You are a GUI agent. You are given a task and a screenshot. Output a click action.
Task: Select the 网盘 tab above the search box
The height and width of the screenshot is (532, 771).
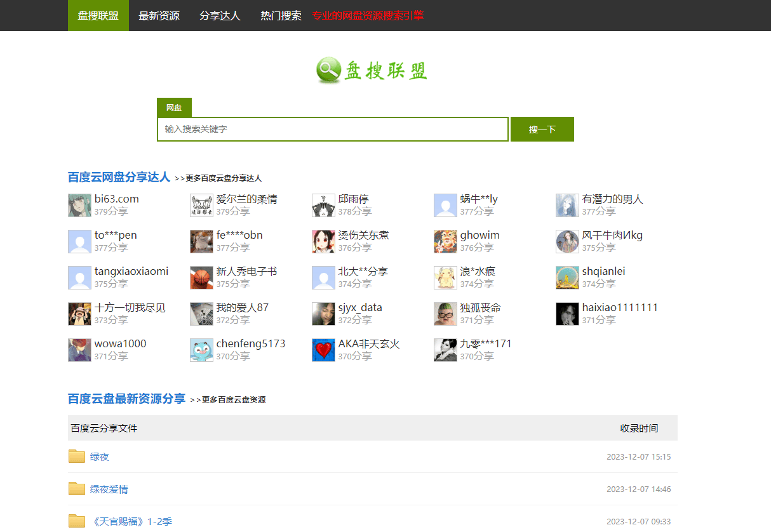[174, 107]
